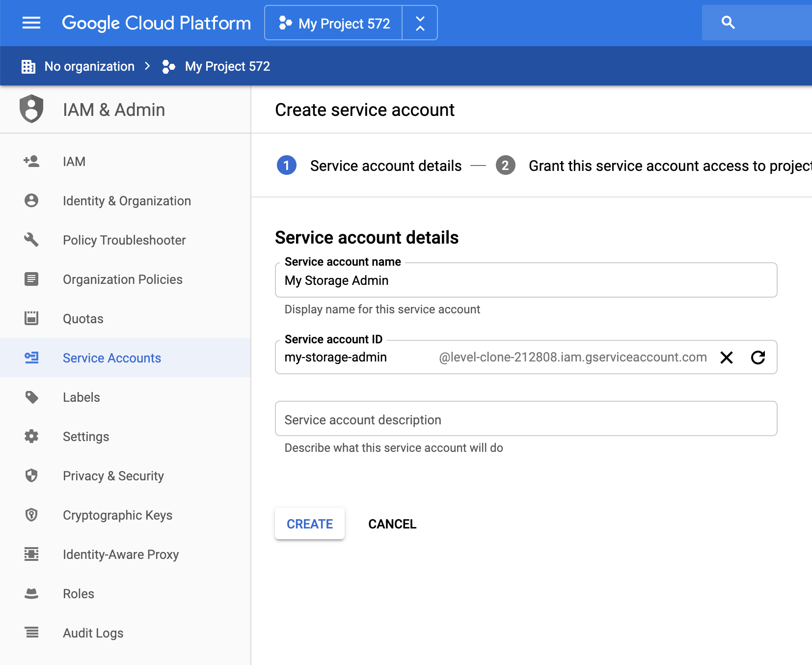Go to Quotas in the sidebar
Image resolution: width=812 pixels, height=665 pixels.
click(83, 319)
